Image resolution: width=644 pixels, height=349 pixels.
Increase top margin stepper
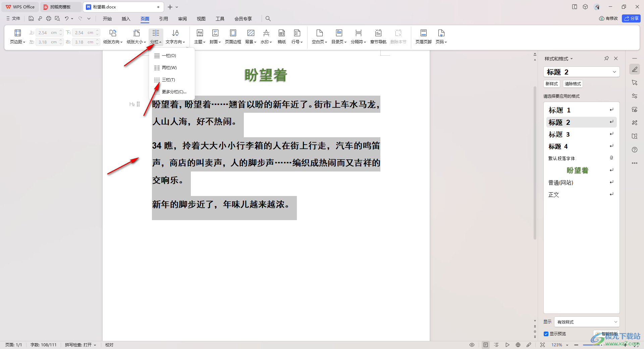(x=61, y=31)
